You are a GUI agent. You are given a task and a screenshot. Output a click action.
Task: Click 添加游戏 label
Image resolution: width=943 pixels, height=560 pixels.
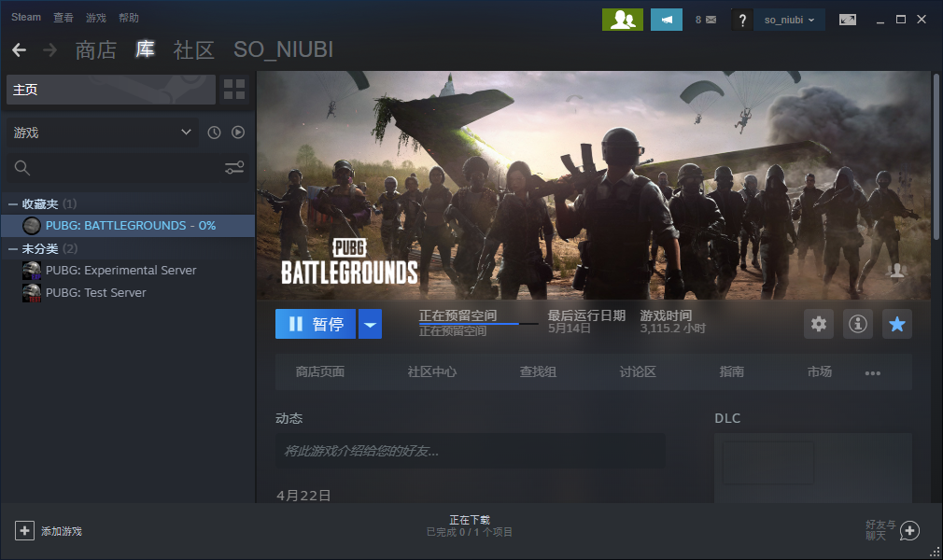(x=62, y=531)
